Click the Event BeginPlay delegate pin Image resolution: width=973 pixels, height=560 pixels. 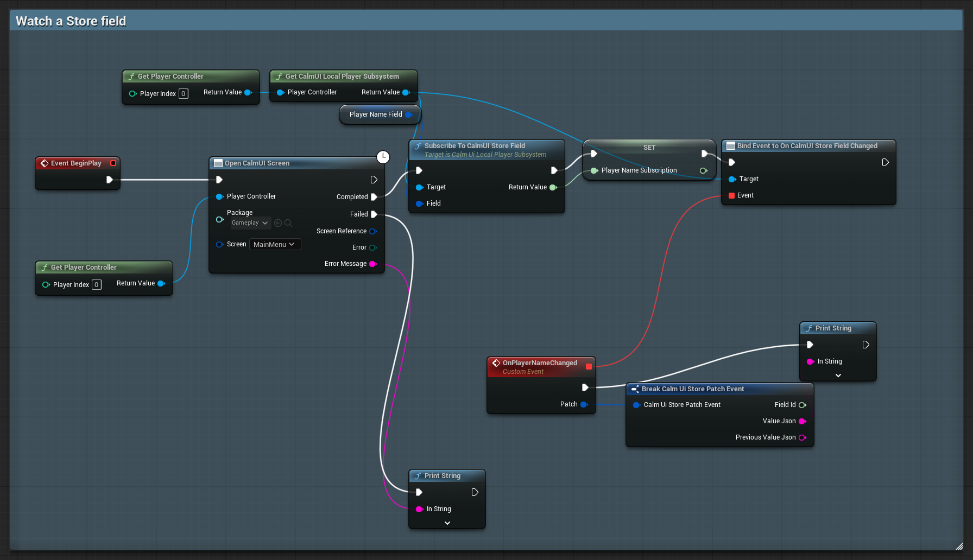pos(113,163)
